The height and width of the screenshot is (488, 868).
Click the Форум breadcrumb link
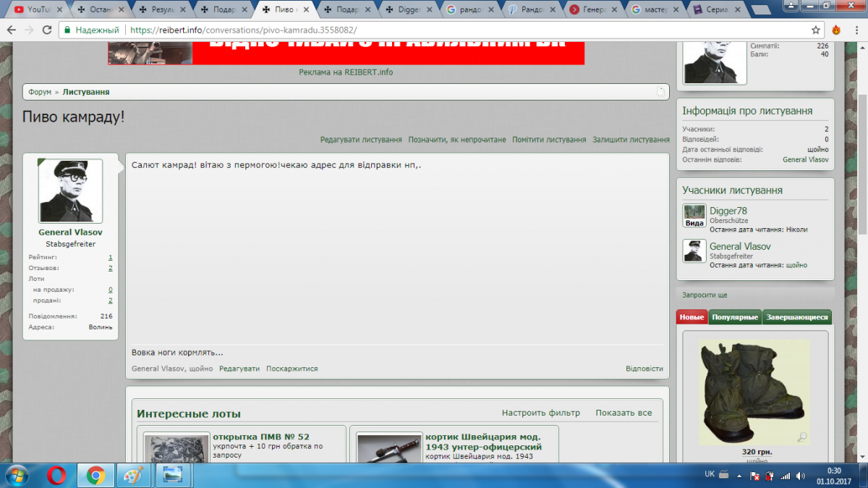coord(40,92)
